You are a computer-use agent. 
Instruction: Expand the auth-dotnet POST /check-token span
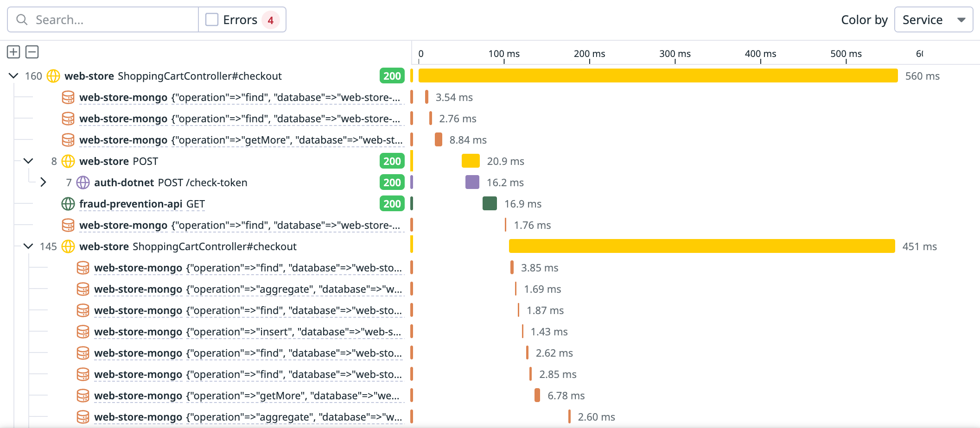pos(43,183)
